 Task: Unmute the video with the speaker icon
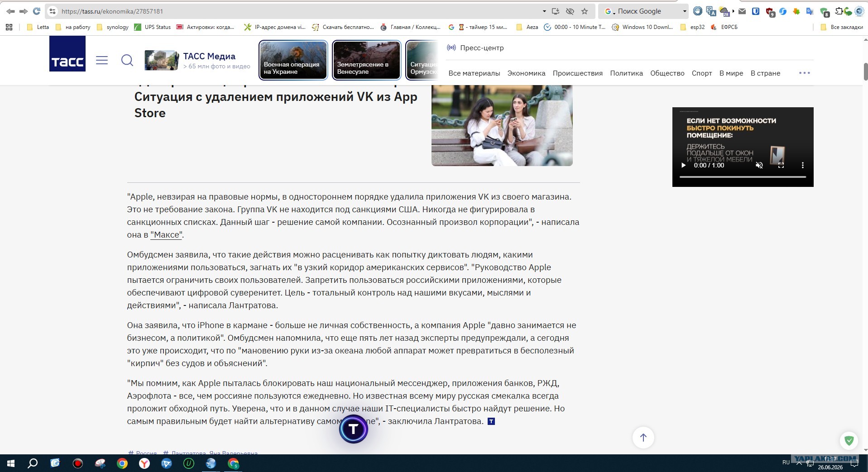click(759, 165)
